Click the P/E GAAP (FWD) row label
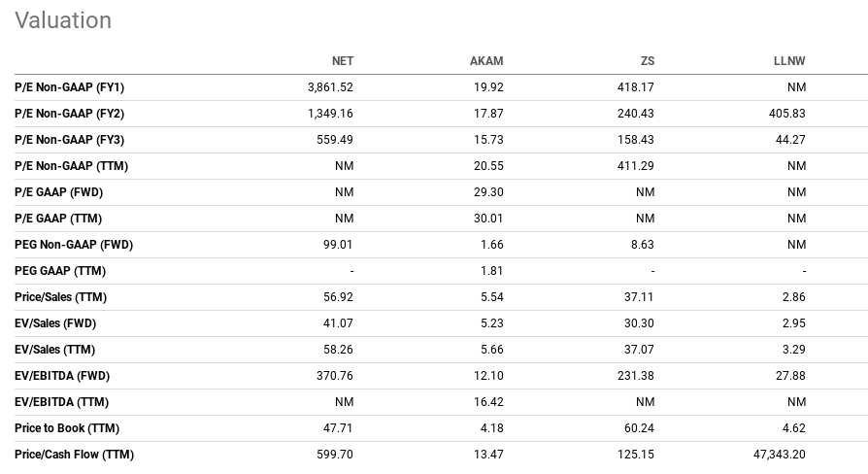Viewport: 868px width, 474px height. tap(58, 192)
